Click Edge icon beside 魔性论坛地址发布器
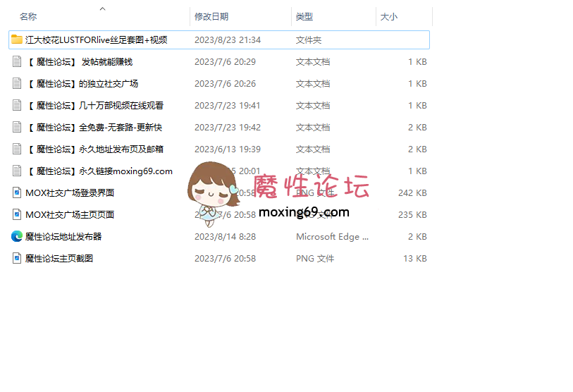This screenshot has height=392, width=573. tap(17, 237)
